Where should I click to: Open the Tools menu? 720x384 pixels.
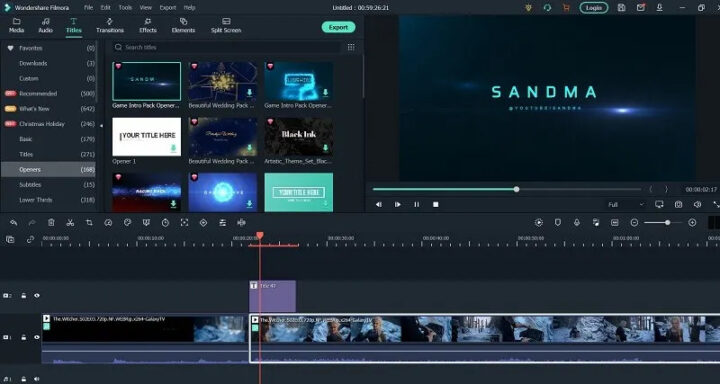tap(125, 7)
